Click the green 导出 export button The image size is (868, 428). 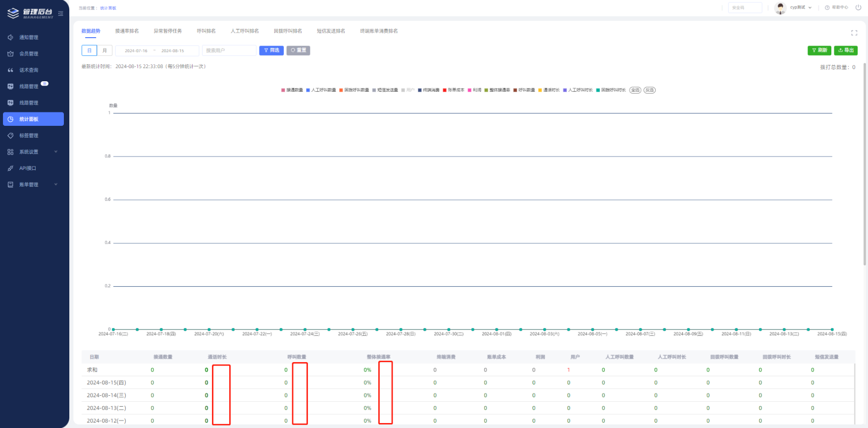pyautogui.click(x=846, y=51)
